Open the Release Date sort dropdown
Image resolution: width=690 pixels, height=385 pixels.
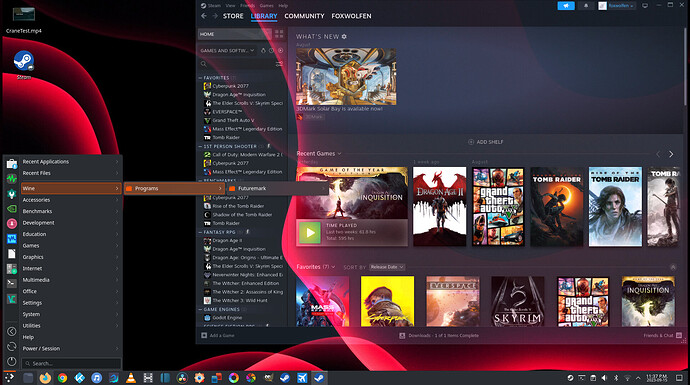[387, 267]
